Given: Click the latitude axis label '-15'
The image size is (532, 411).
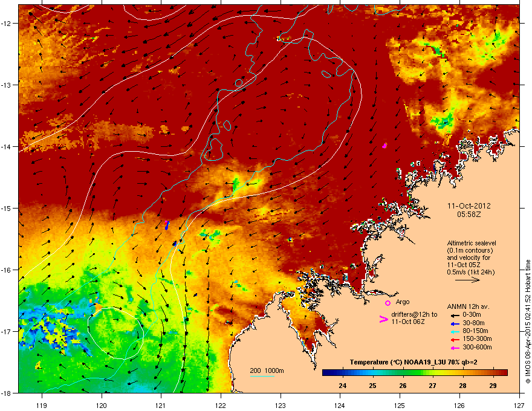Looking at the screenshot, I should click(x=6, y=208).
